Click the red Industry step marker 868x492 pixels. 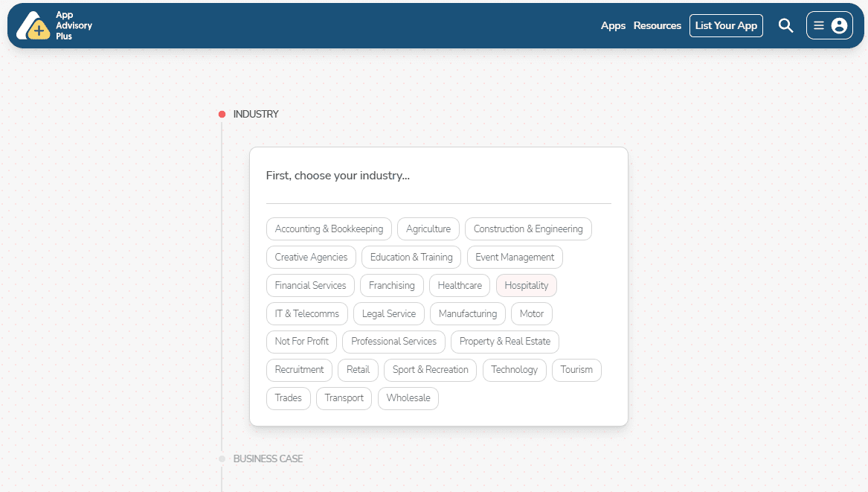pos(222,115)
